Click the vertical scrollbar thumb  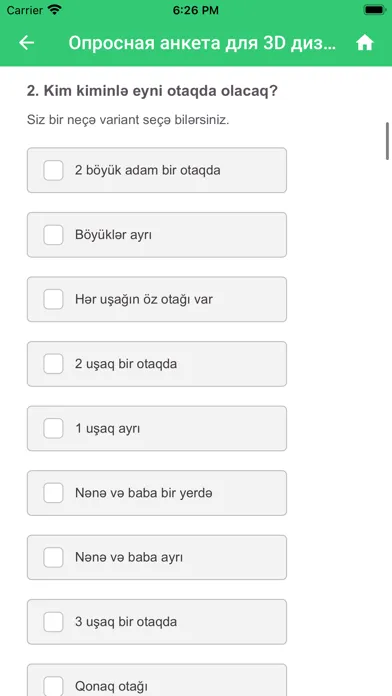point(387,140)
